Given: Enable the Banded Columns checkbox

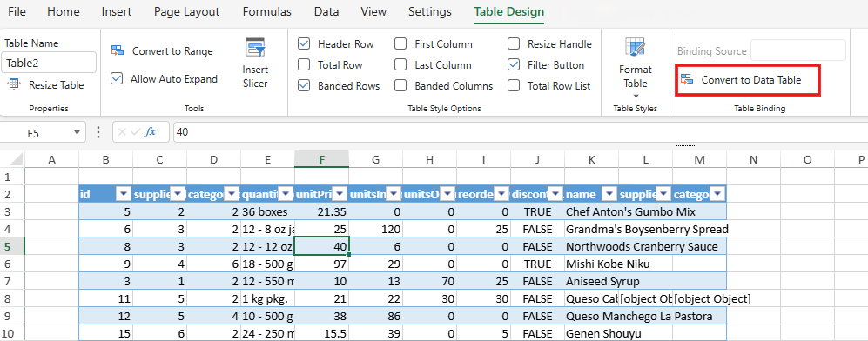Looking at the screenshot, I should pyautogui.click(x=400, y=85).
